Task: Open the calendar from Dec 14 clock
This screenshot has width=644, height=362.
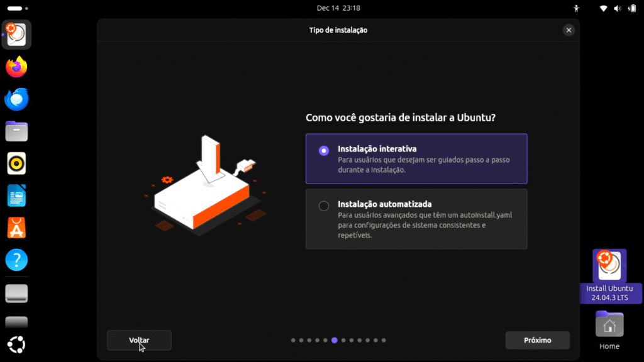Action: 338,8
